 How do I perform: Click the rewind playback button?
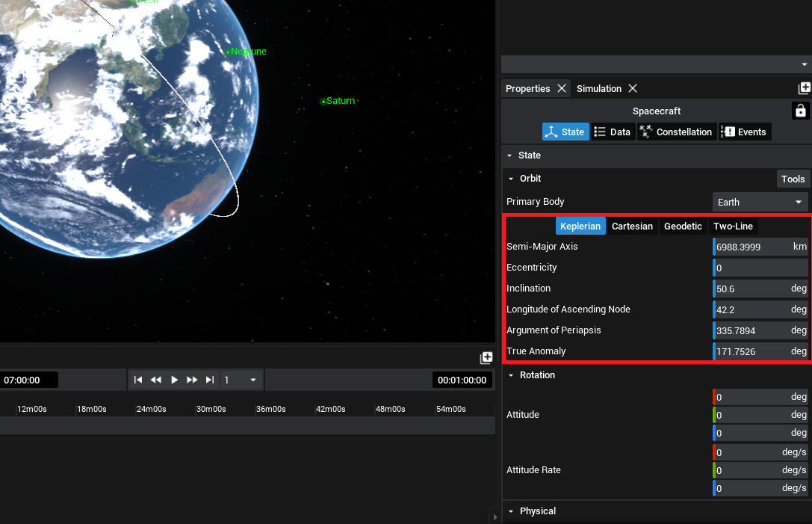(156, 380)
